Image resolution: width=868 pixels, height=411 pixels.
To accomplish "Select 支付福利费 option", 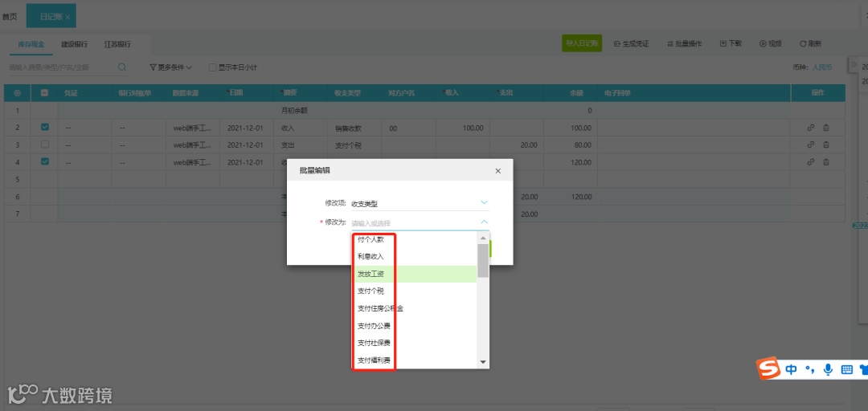I will (414, 360).
